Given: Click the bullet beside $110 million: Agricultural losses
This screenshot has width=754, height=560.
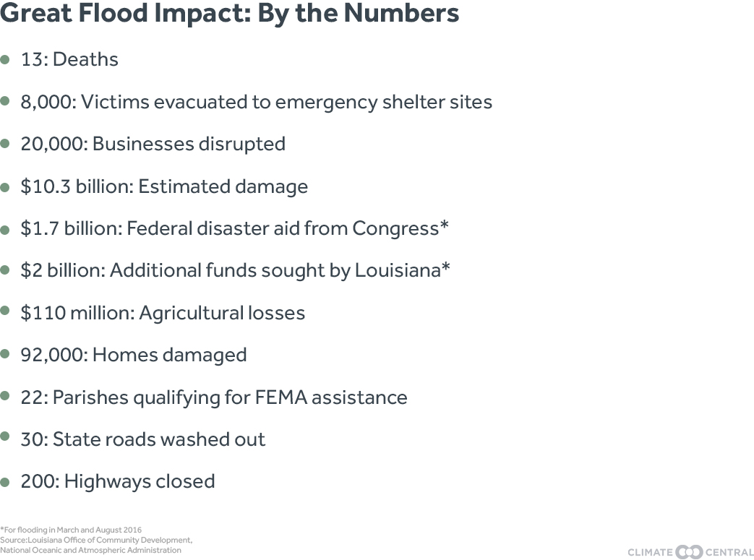Looking at the screenshot, I should click(x=5, y=312).
